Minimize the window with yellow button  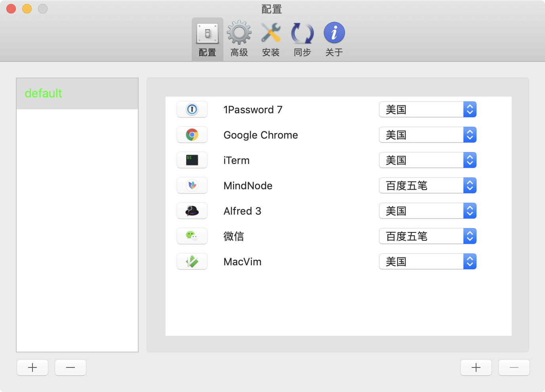[27, 8]
